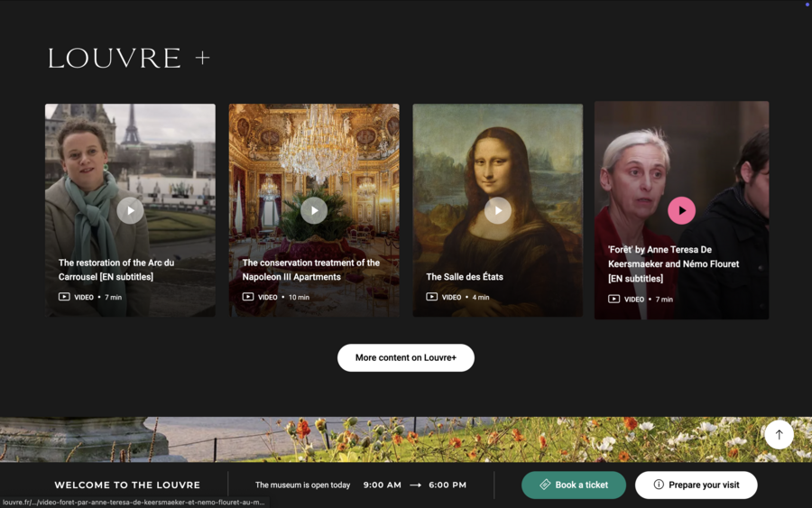This screenshot has height=508, width=812.
Task: Click the 9:00 AM opening time
Action: (383, 485)
